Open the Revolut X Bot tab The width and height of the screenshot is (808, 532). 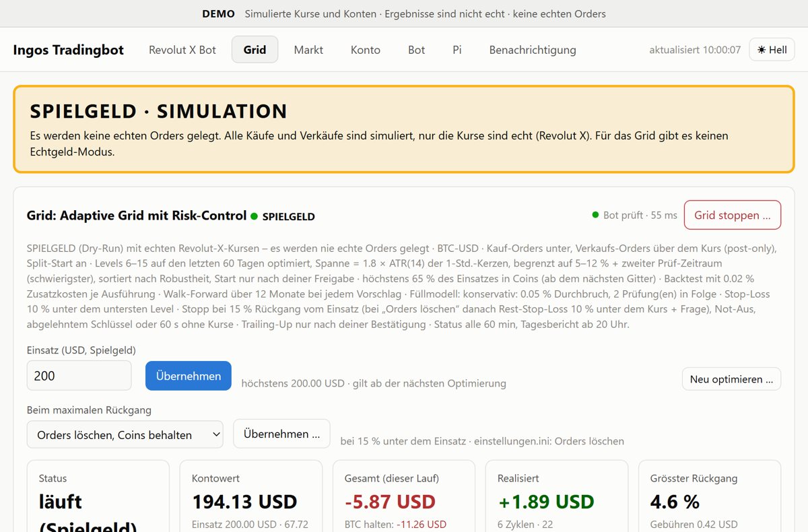click(x=182, y=50)
